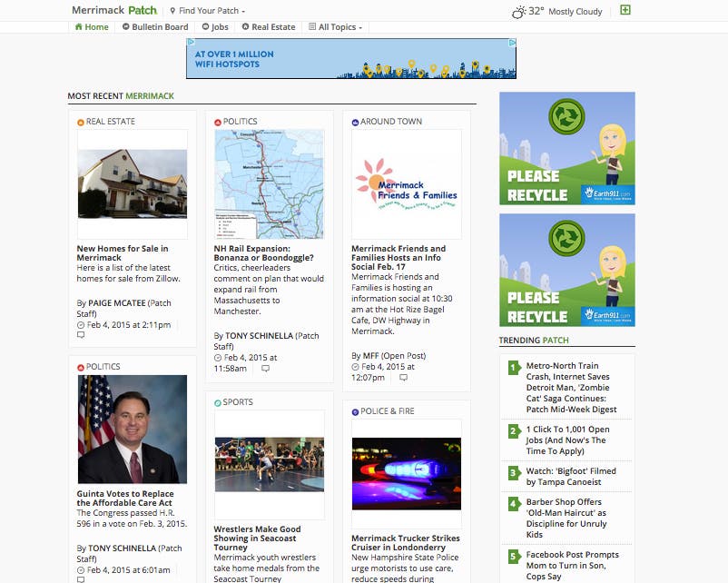Viewport: 728px width, 583px height.
Task: Click the Sports category icon
Action: pyautogui.click(x=217, y=403)
